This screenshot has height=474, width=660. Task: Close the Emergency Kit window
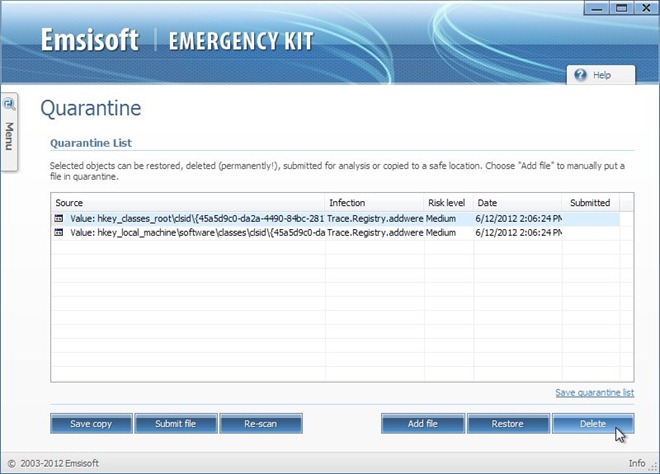646,8
